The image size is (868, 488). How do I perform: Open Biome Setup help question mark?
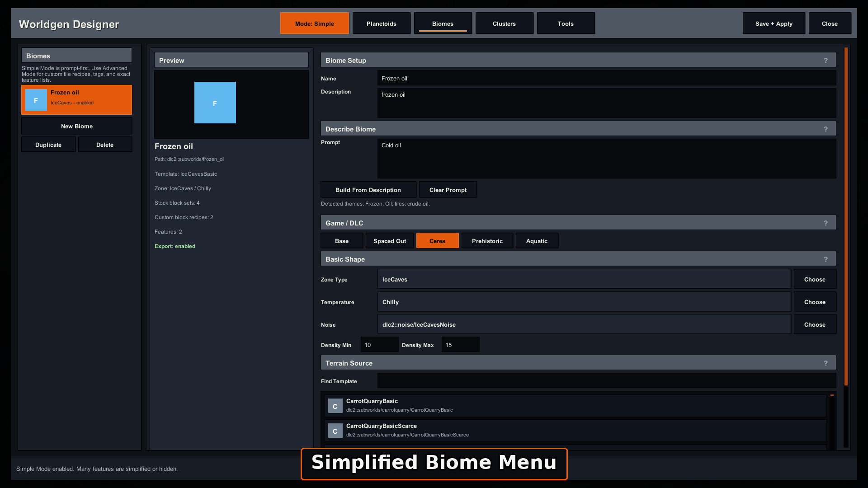coord(826,60)
